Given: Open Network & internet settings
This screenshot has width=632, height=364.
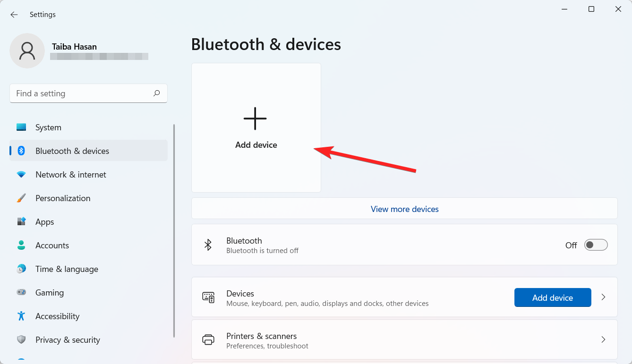Looking at the screenshot, I should tap(88, 175).
